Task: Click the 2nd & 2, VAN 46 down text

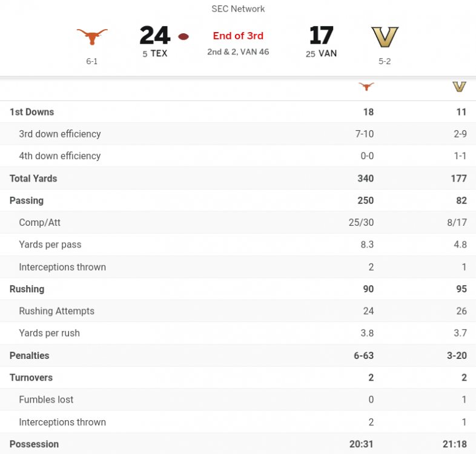Action: 238,52
